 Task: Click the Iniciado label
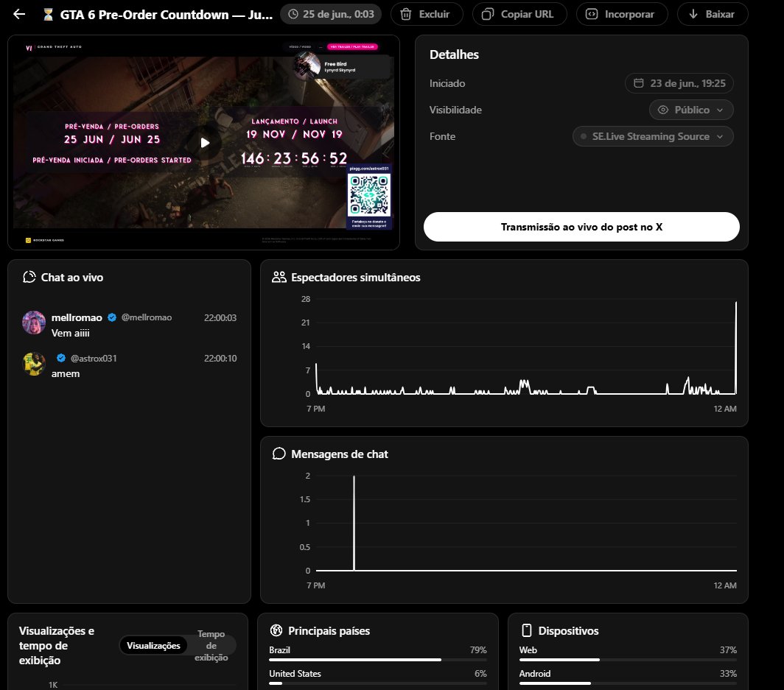[x=447, y=83]
